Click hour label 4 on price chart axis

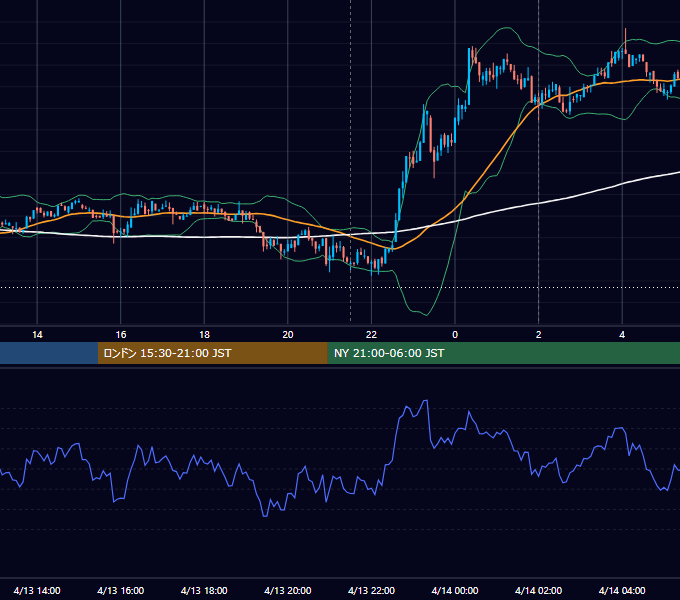[x=622, y=334]
